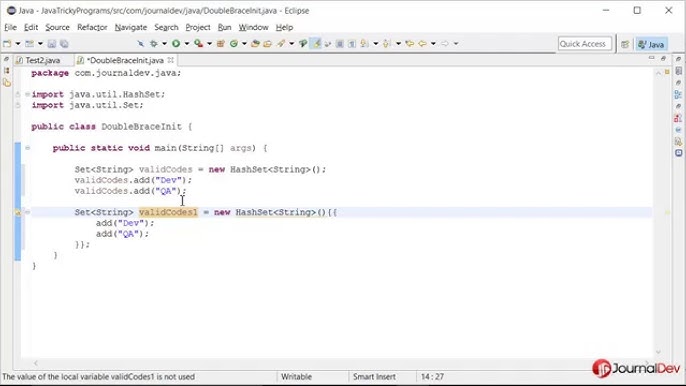This screenshot has width=686, height=386.
Task: Collapse the imports fold marker
Action: click(x=28, y=94)
